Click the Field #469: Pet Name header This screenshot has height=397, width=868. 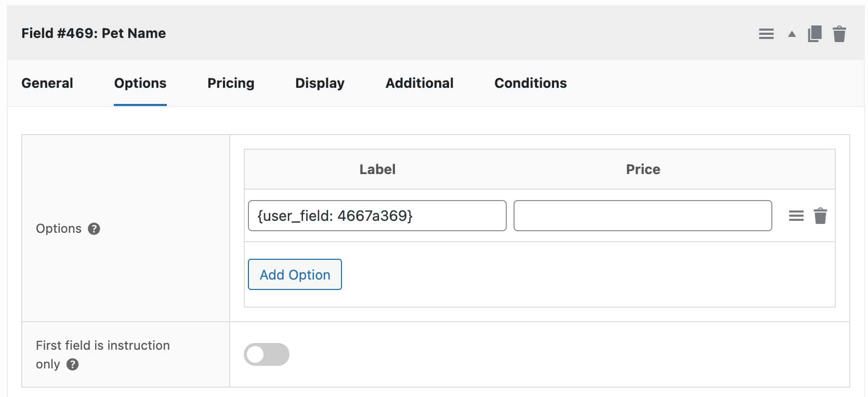pos(94,33)
